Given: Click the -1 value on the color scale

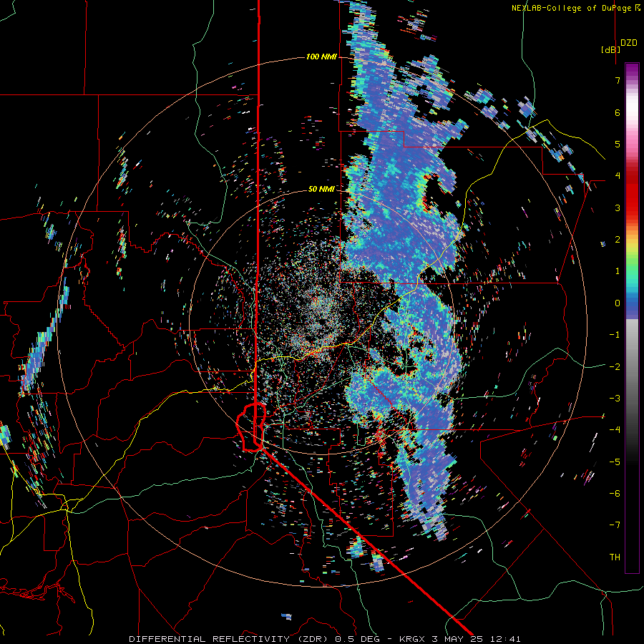Looking at the screenshot, I should 615,334.
